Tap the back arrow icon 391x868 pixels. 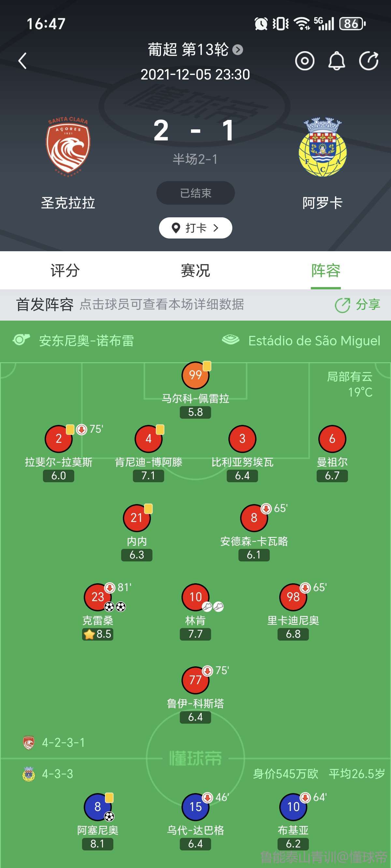pos(22,61)
